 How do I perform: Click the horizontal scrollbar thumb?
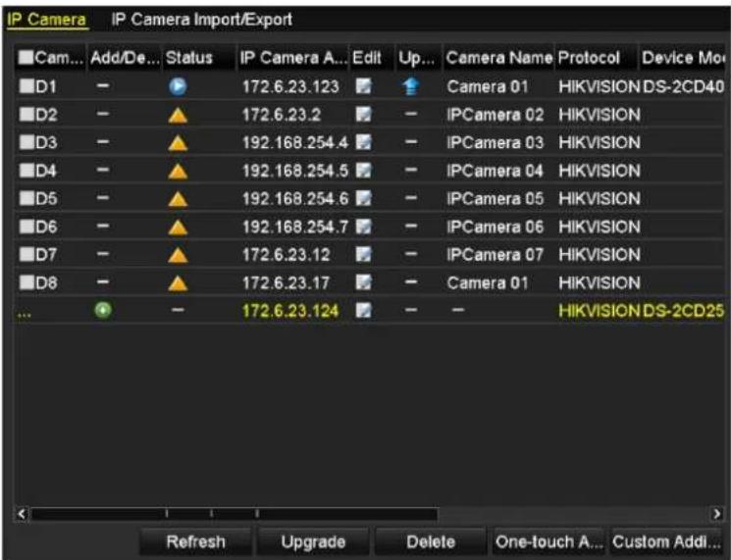235,514
